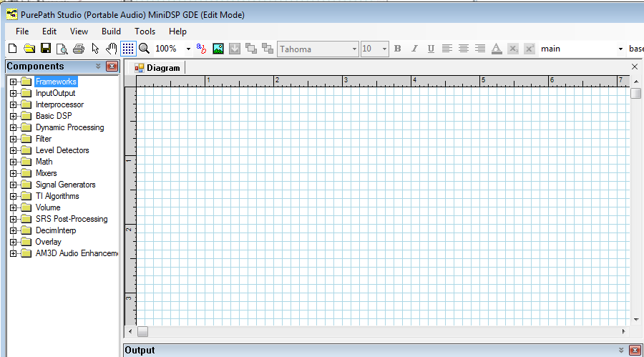Open the File menu
The width and height of the screenshot is (644, 357).
[22, 31]
